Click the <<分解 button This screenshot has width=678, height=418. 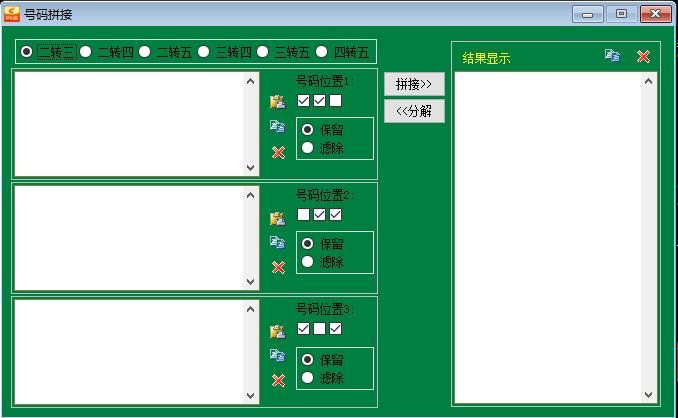(414, 111)
